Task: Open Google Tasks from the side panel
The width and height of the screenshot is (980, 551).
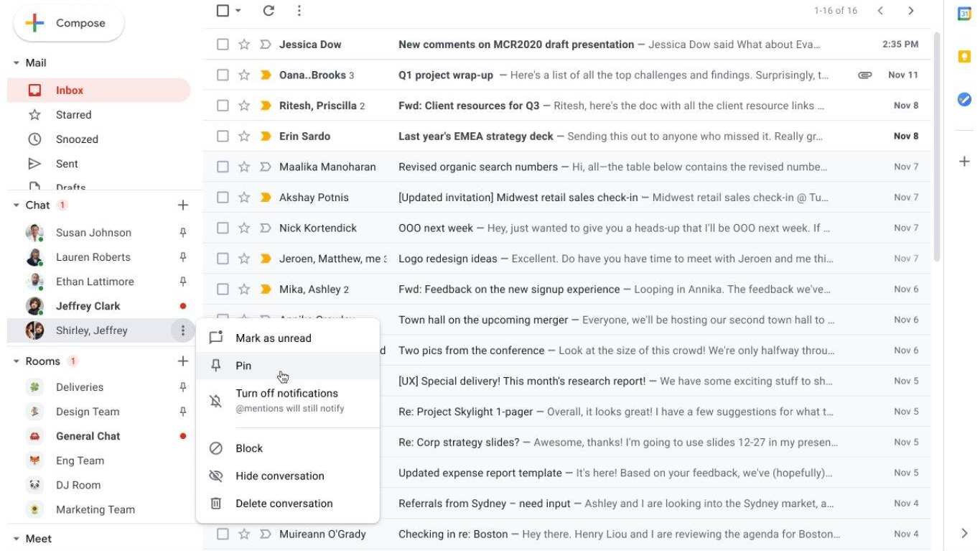Action: click(964, 100)
